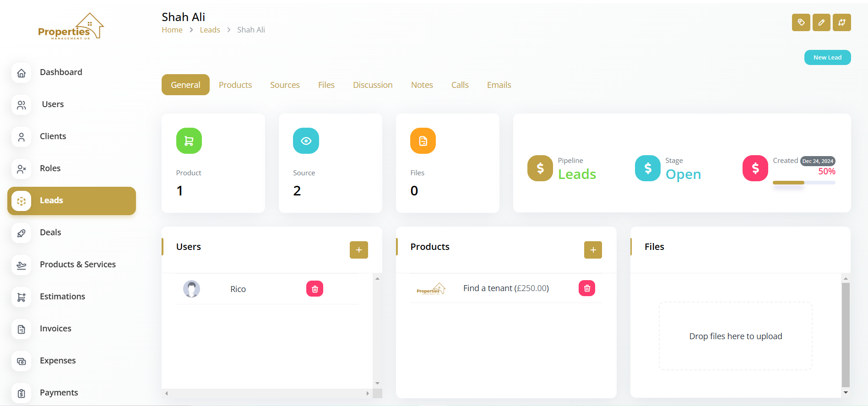Select the Emails tab
The image size is (868, 406).
pos(499,85)
